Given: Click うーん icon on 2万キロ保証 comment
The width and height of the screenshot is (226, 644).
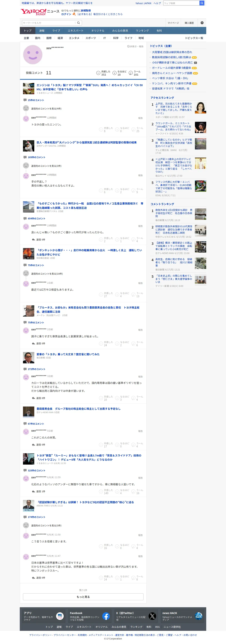Looking at the screenshot, I should (133, 295).
